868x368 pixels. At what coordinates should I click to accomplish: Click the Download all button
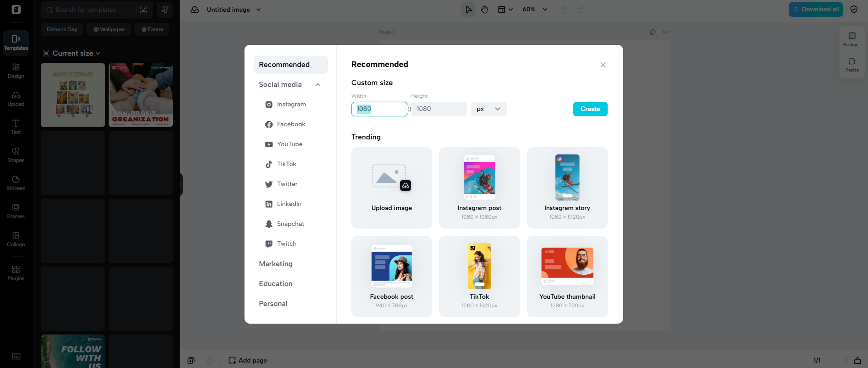tap(815, 10)
